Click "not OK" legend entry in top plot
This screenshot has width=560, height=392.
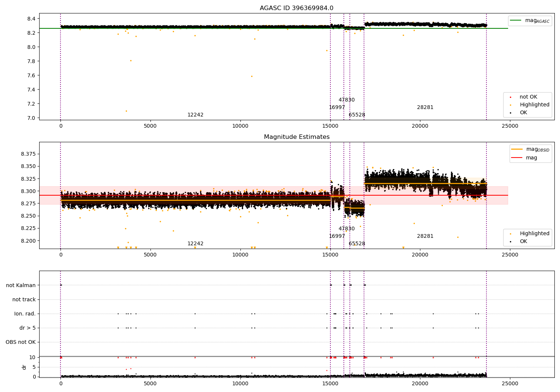[524, 97]
